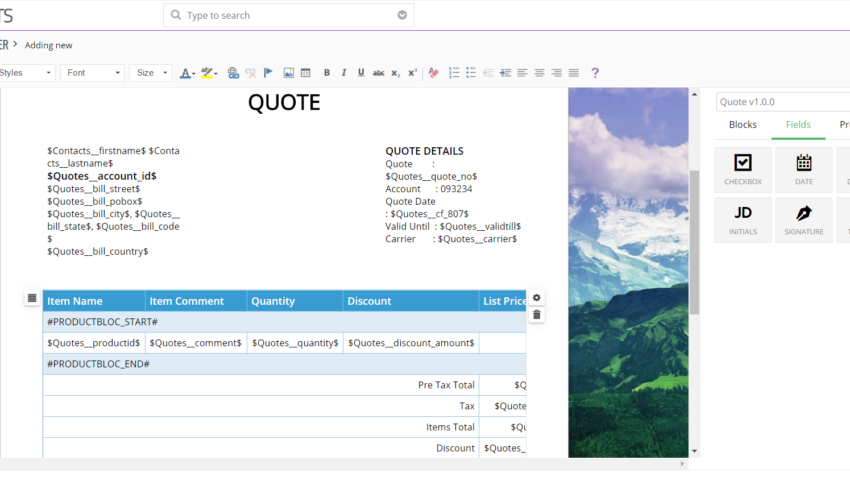Viewport: 850px width, 485px height.
Task: Click the vertical scrollbar thumb
Action: click(x=694, y=242)
